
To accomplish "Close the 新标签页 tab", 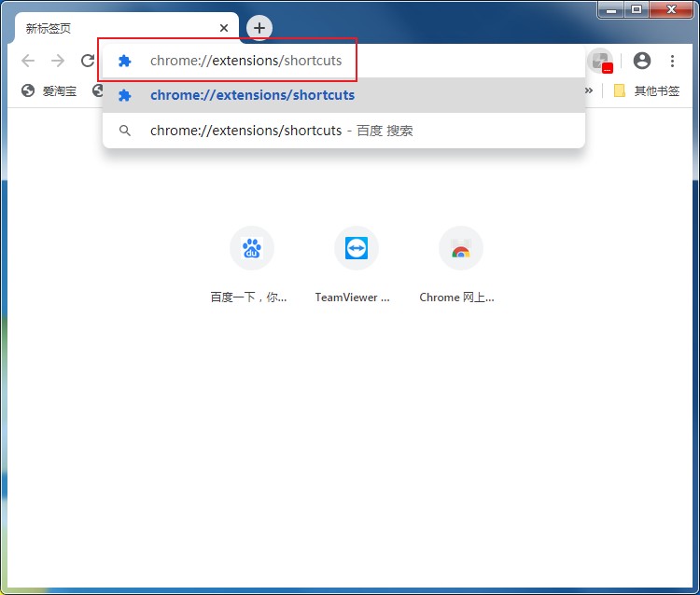I will point(224,28).
